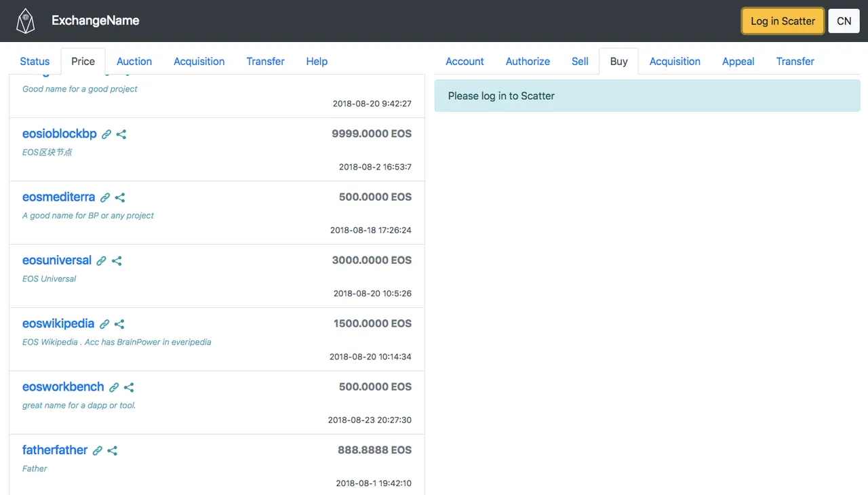This screenshot has height=495, width=868.
Task: Open the link icon beside eoswikipedia
Action: (x=104, y=324)
